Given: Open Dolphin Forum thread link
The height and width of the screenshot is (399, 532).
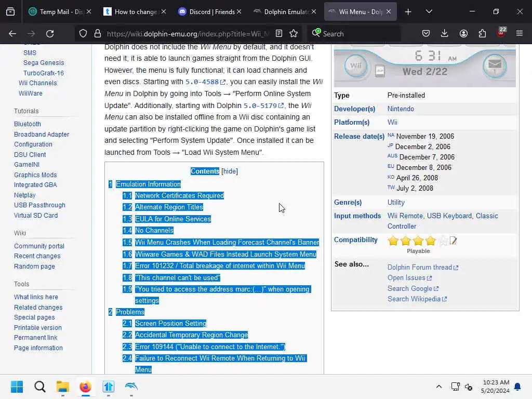Looking at the screenshot, I should (x=422, y=268).
